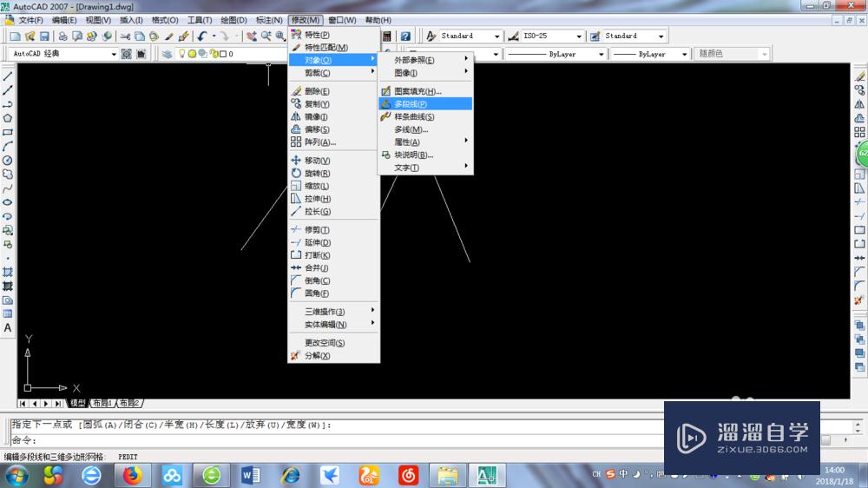Click the Windows Start button
This screenshot has width=868, height=488.
[16, 475]
